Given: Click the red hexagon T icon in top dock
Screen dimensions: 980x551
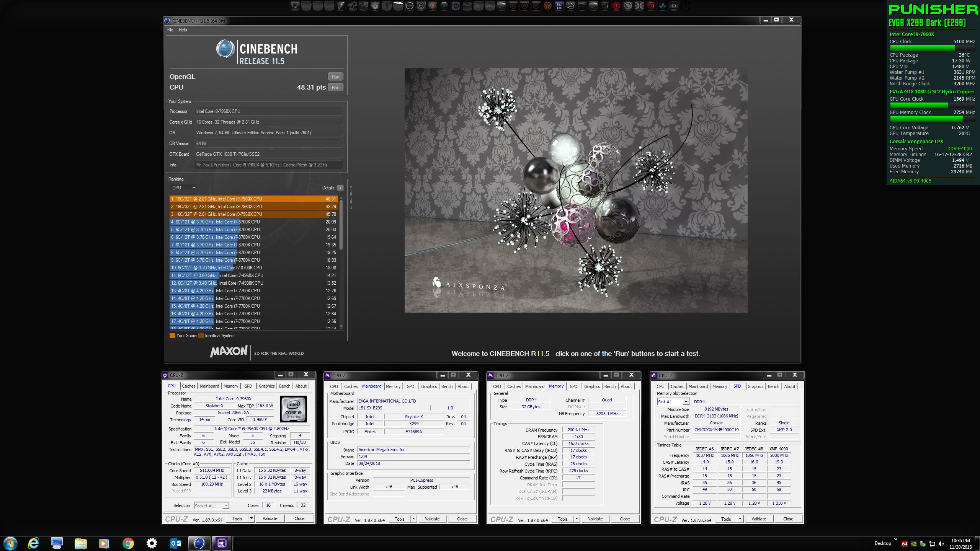Looking at the screenshot, I should pos(616,6).
